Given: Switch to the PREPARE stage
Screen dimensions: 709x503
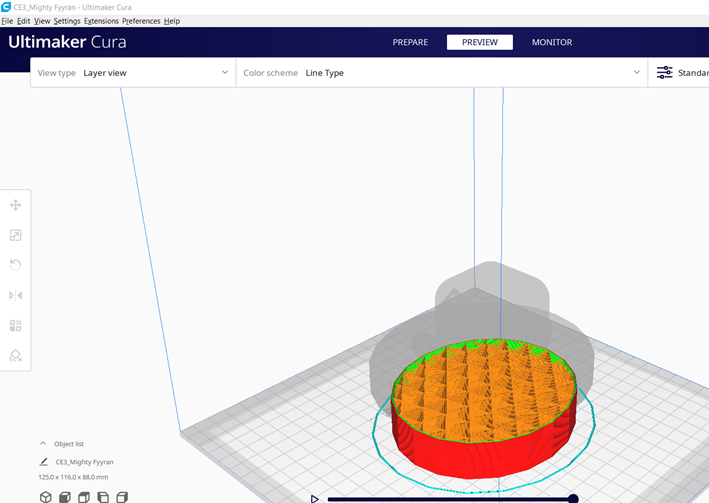Looking at the screenshot, I should [410, 42].
